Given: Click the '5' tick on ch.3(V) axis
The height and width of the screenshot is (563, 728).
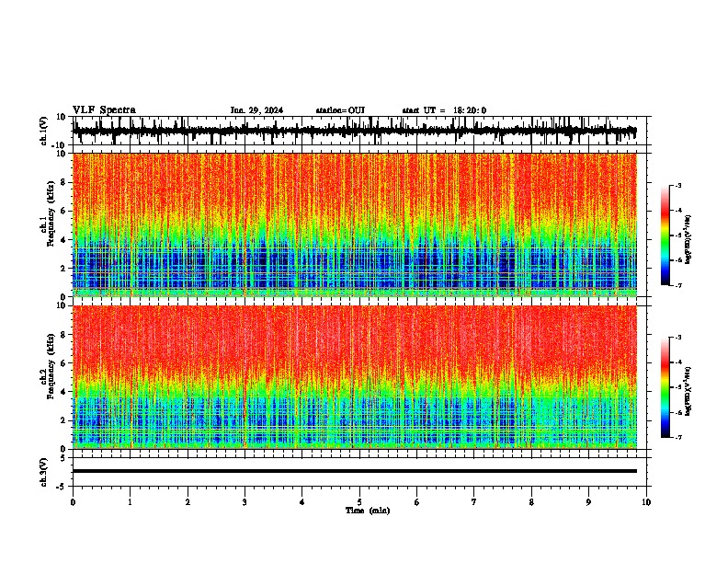Looking at the screenshot, I should coord(63,457).
